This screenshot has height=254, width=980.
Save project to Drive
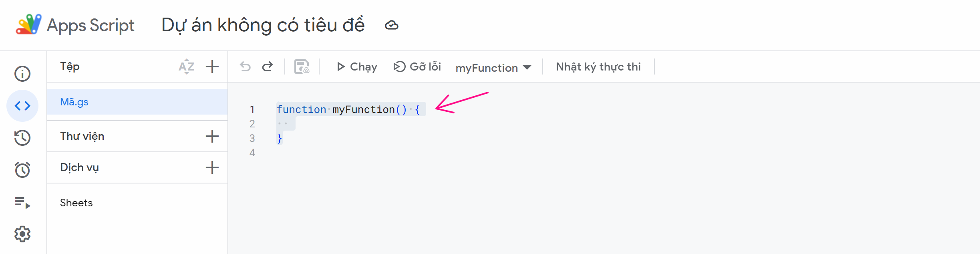click(x=302, y=67)
